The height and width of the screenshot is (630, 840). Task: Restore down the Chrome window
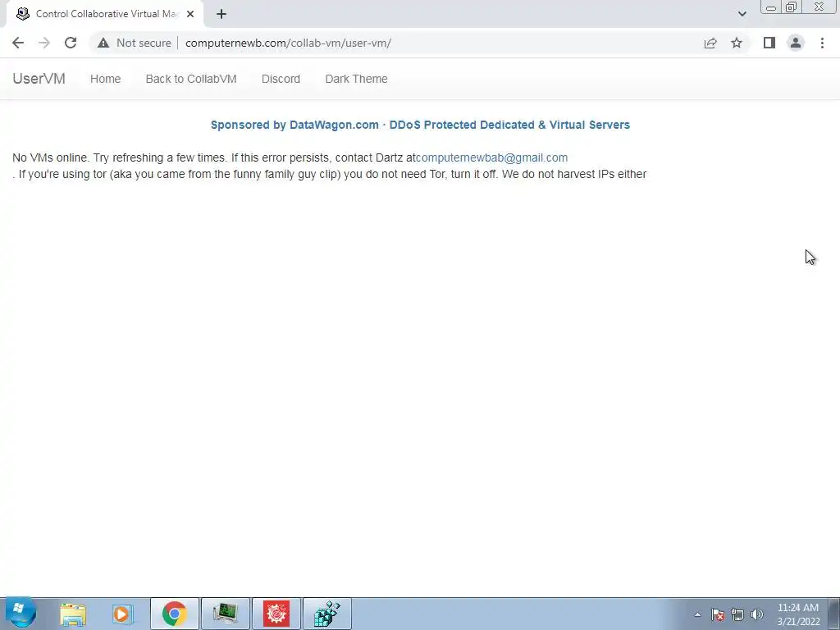(791, 7)
